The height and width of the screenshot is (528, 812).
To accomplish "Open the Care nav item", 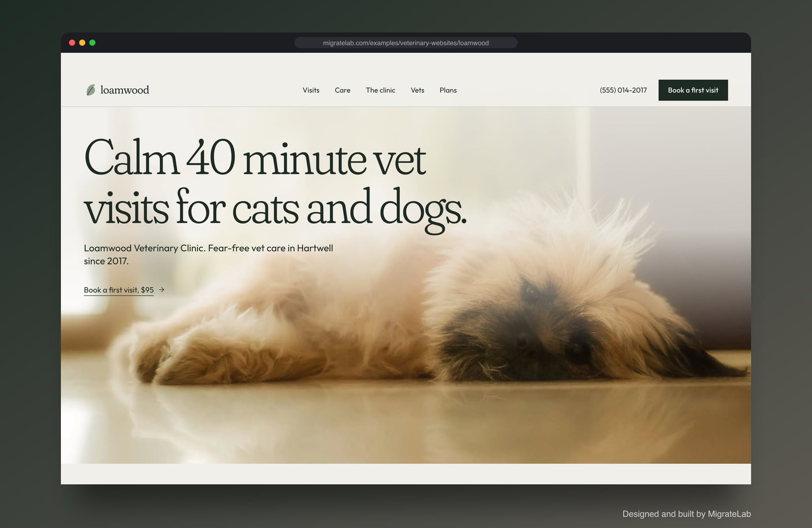I will click(x=343, y=90).
